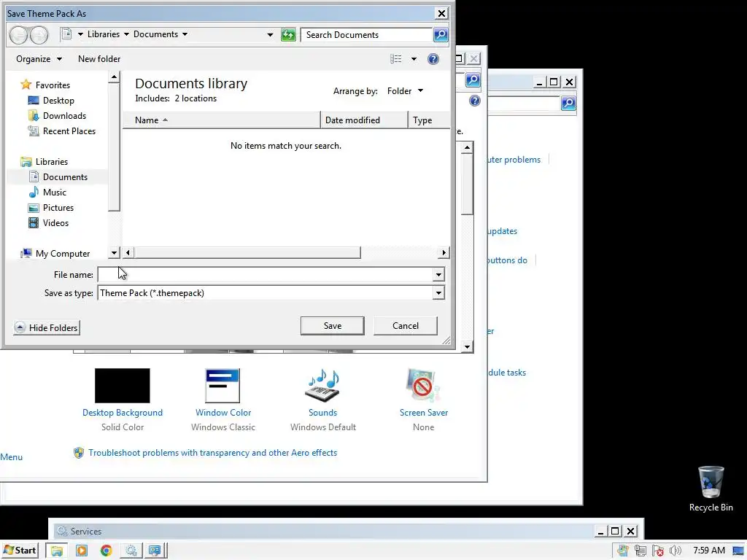Open Windows Media Player taskbar icon
The height and width of the screenshot is (560, 747).
(82, 551)
